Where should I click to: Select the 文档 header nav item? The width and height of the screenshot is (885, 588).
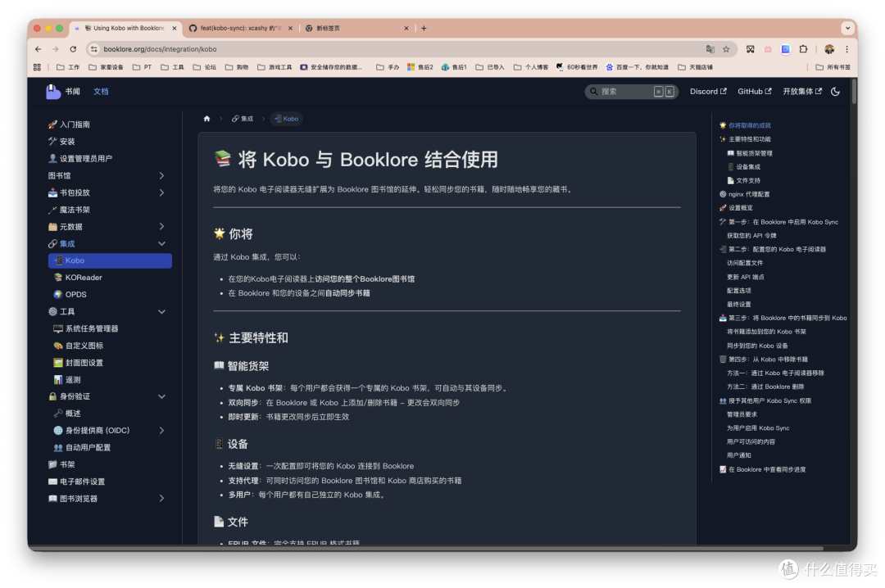[x=101, y=92]
